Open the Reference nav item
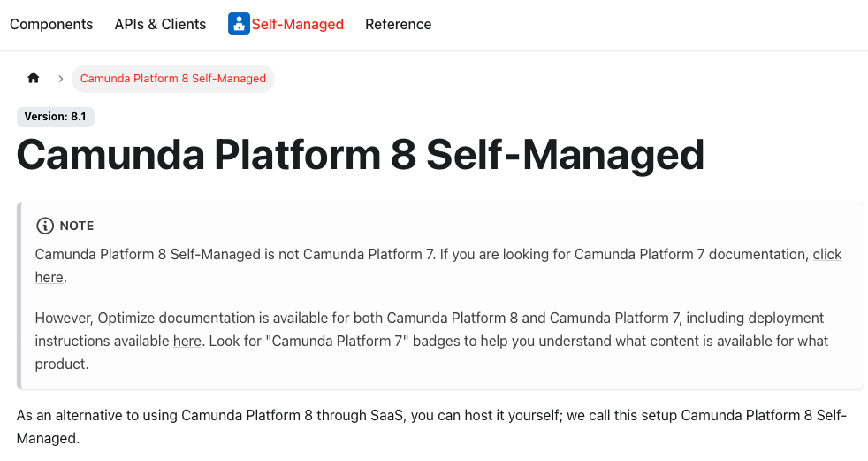The image size is (868, 461). 398,24
